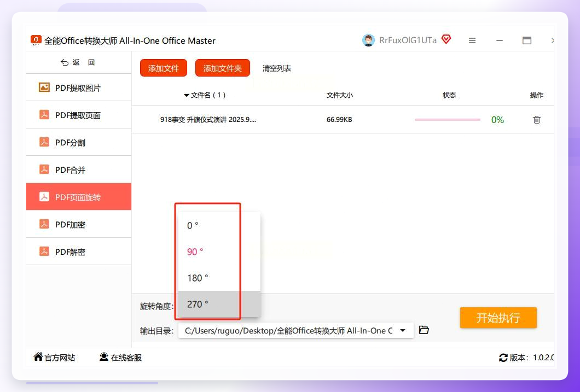Click the 操作 column header
The image size is (580, 392).
tap(536, 95)
